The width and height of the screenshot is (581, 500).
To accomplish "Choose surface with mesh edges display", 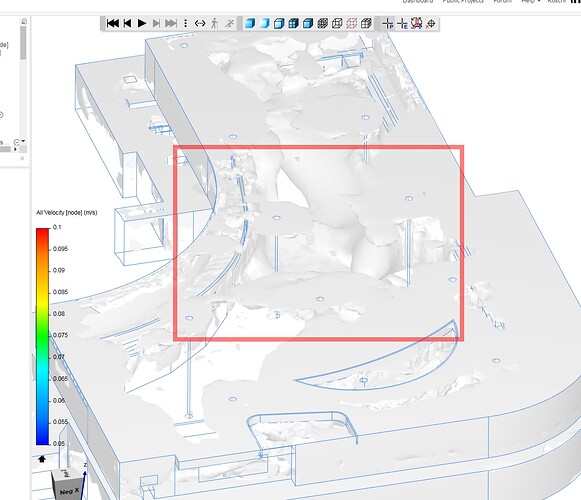I will (x=293, y=23).
